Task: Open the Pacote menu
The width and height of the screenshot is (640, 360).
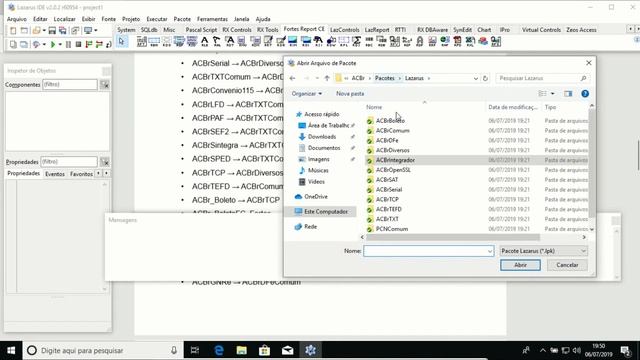Action: [x=182, y=19]
